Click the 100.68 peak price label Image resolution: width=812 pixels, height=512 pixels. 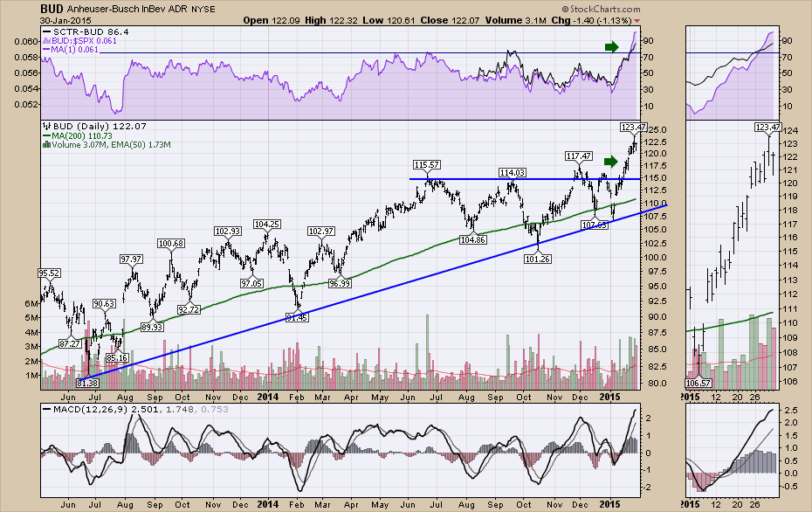[x=171, y=244]
